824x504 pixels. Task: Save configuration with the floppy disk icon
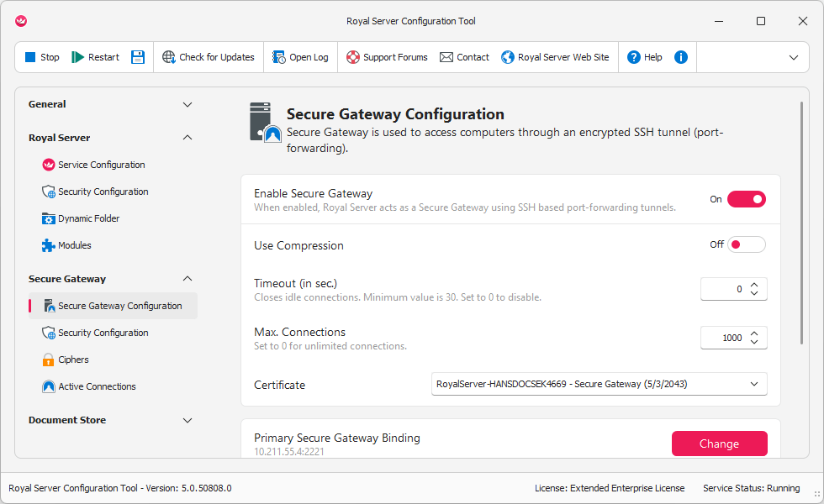pyautogui.click(x=138, y=57)
